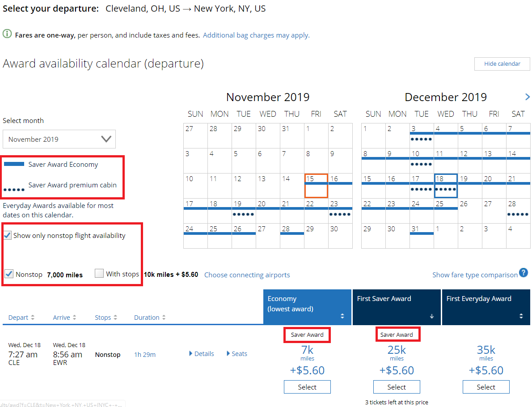Expand Seats for the CLE to EWR flight

[236, 354]
